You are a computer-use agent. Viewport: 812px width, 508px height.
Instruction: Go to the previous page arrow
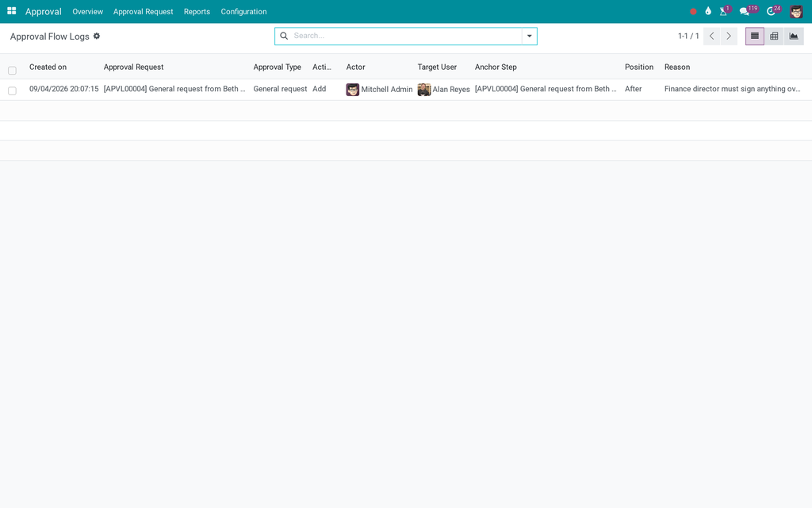[x=711, y=37]
